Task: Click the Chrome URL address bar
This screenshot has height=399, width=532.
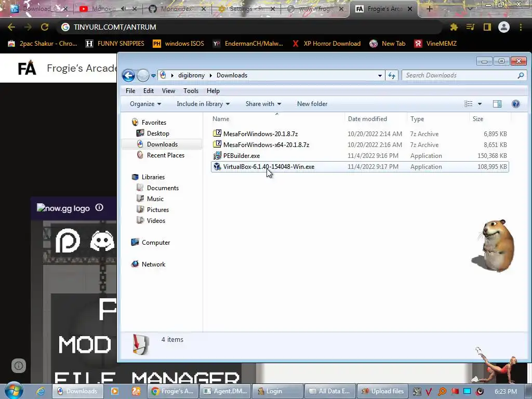Action: click(x=250, y=27)
